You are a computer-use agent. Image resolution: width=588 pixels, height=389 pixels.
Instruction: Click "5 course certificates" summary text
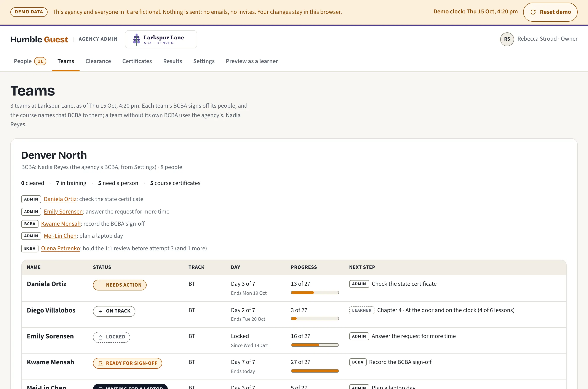(x=175, y=183)
